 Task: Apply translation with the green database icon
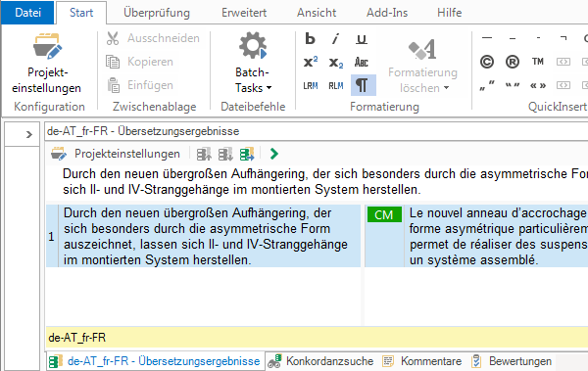[x=247, y=154]
